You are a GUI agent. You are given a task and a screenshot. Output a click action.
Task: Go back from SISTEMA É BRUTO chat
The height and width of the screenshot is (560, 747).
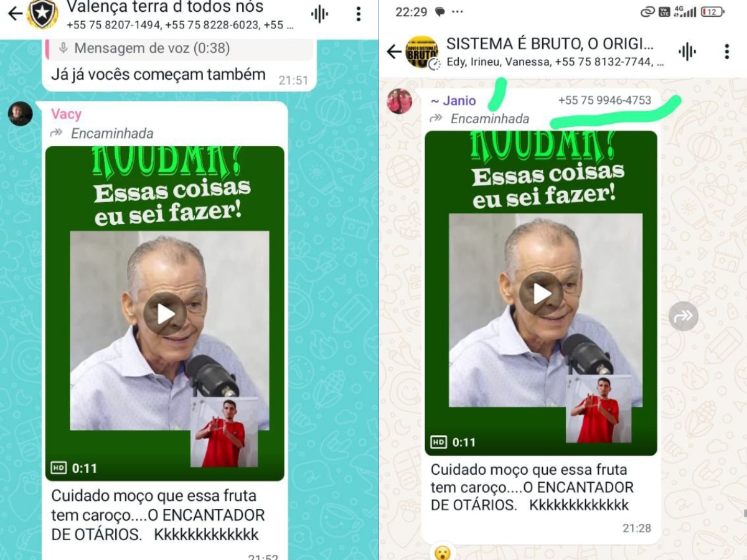coord(393,52)
